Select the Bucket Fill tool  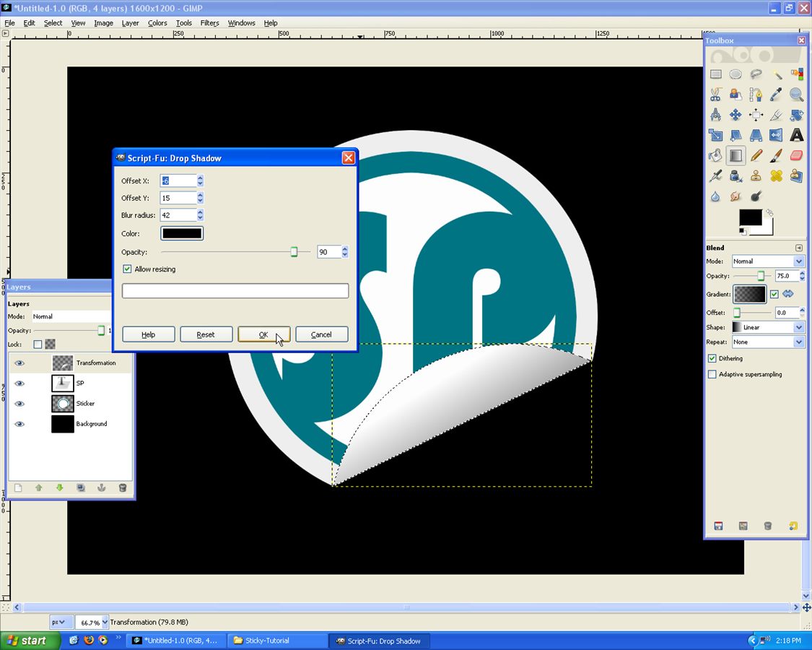point(716,155)
